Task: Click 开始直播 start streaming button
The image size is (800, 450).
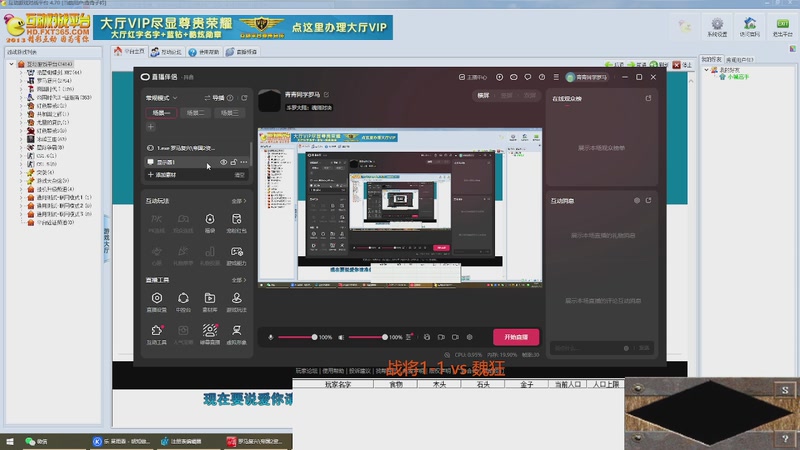Action: coord(516,337)
